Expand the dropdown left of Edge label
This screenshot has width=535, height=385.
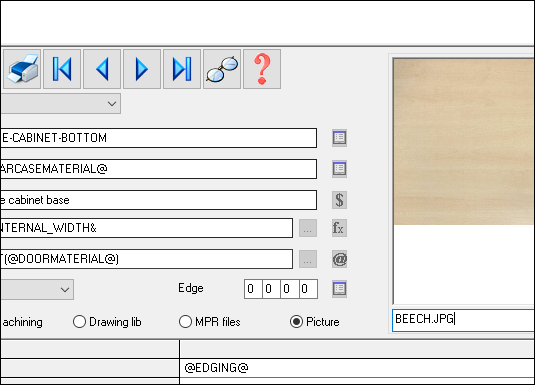tap(37, 290)
